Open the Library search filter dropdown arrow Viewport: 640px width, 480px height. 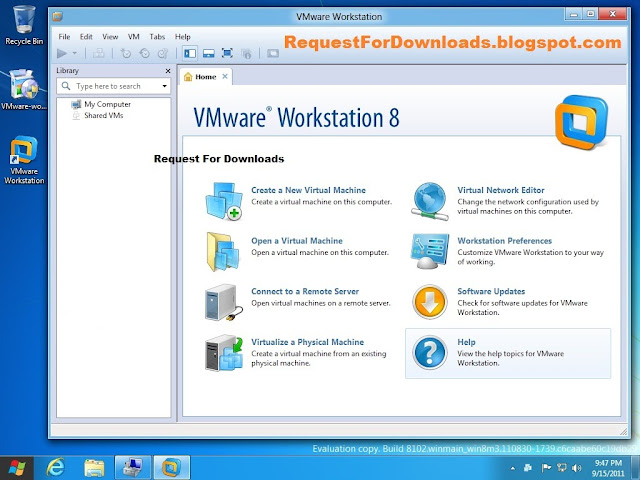[x=164, y=86]
